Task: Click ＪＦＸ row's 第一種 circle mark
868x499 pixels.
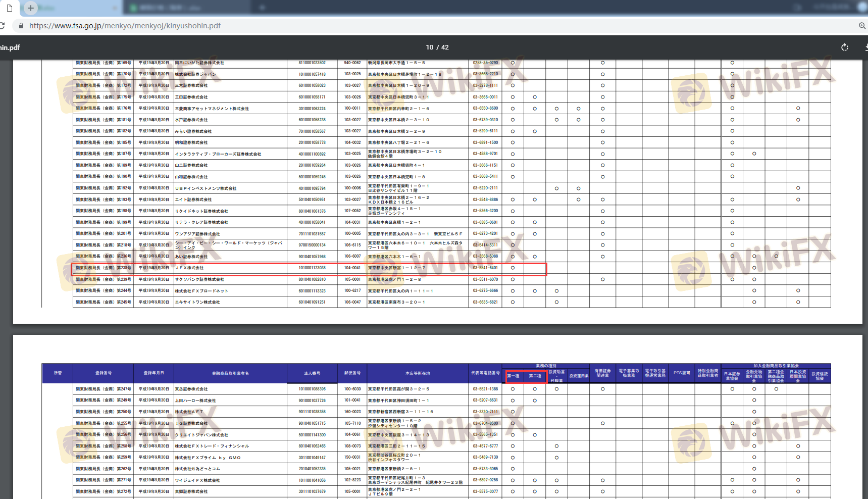Action: click(513, 268)
